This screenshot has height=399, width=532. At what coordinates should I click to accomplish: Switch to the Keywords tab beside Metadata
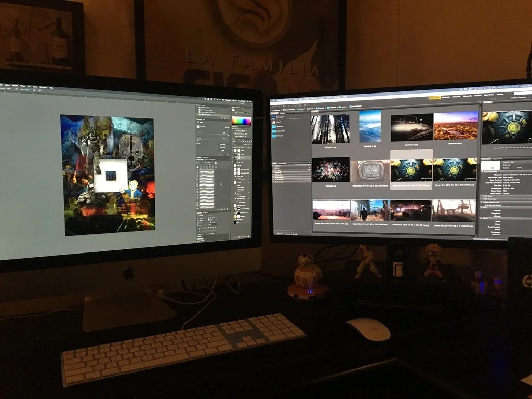[497, 159]
